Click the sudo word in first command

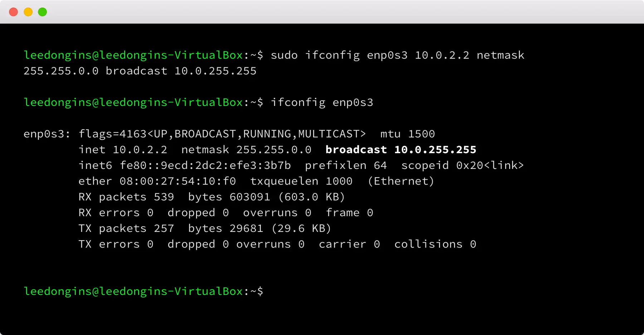coord(284,55)
